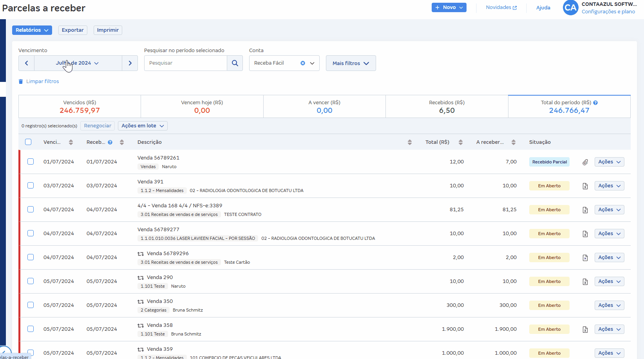Open Configurações e plano link
The image size is (644, 359).
point(608,12)
